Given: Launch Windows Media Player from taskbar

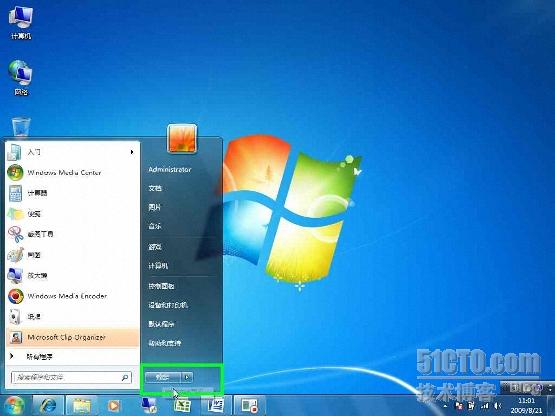Looking at the screenshot, I should pyautogui.click(x=114, y=406).
